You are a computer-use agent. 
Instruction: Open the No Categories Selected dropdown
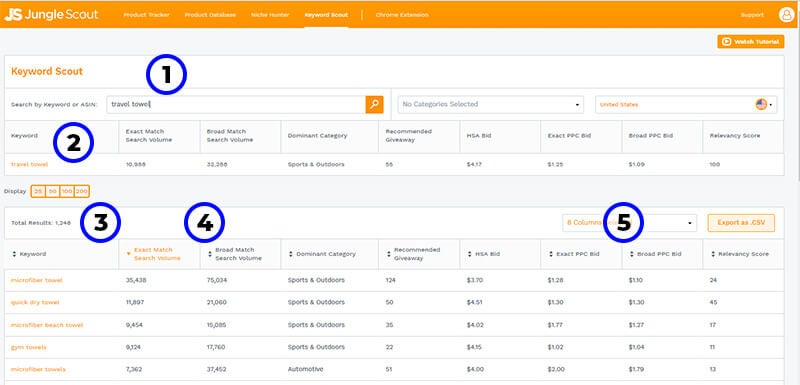click(491, 105)
